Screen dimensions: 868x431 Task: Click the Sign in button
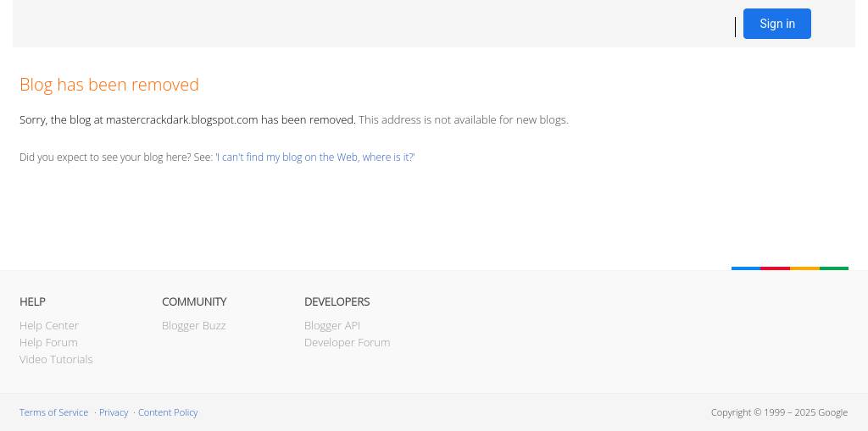[x=776, y=24]
